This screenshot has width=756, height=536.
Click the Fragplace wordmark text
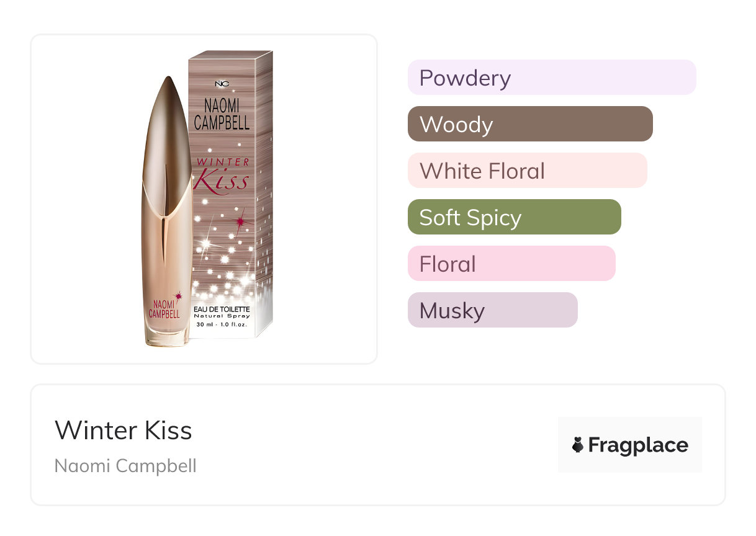click(x=637, y=445)
